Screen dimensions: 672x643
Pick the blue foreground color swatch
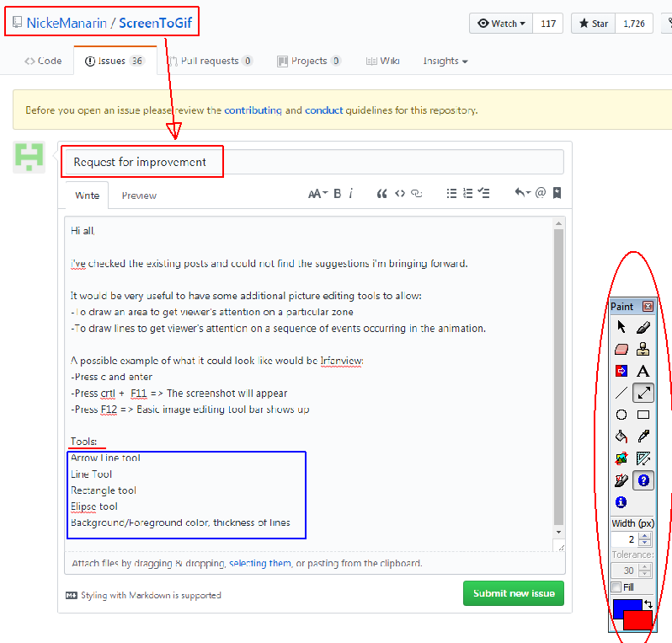pos(622,605)
